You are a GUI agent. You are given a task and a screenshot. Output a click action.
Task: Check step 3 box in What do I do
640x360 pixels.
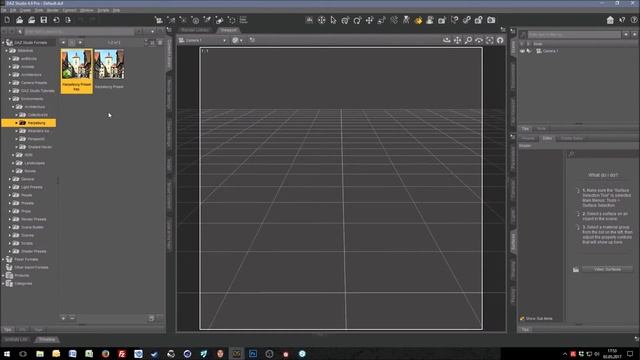(578, 227)
